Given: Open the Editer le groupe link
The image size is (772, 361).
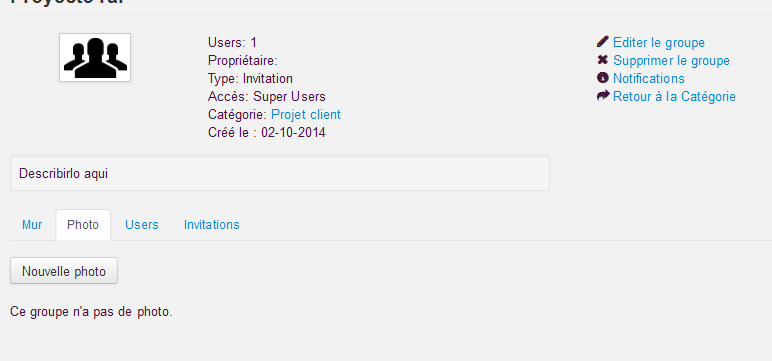Looking at the screenshot, I should (659, 43).
